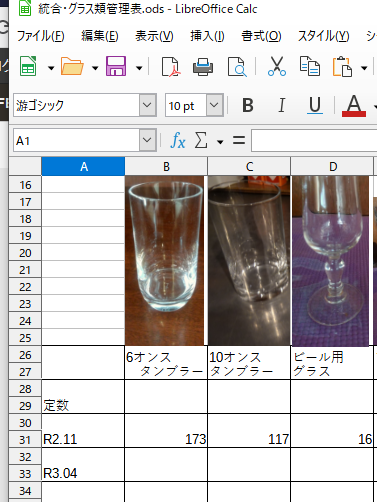Click the Paste clipboard icon
This screenshot has width=377, height=502.
[x=342, y=66]
